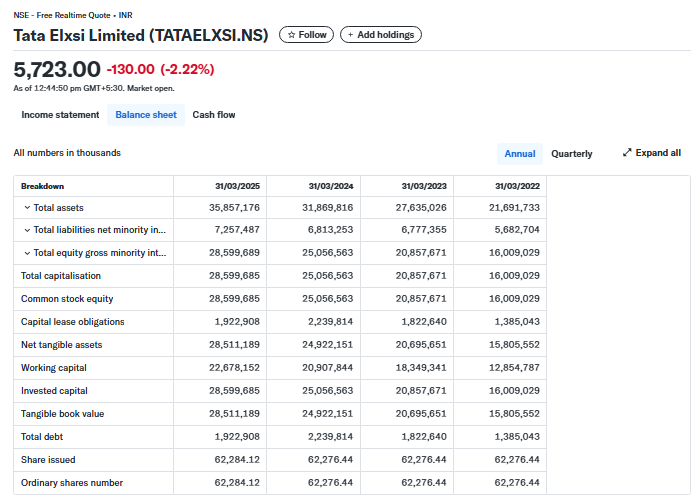Click the Common stock equity row label

coord(67,299)
